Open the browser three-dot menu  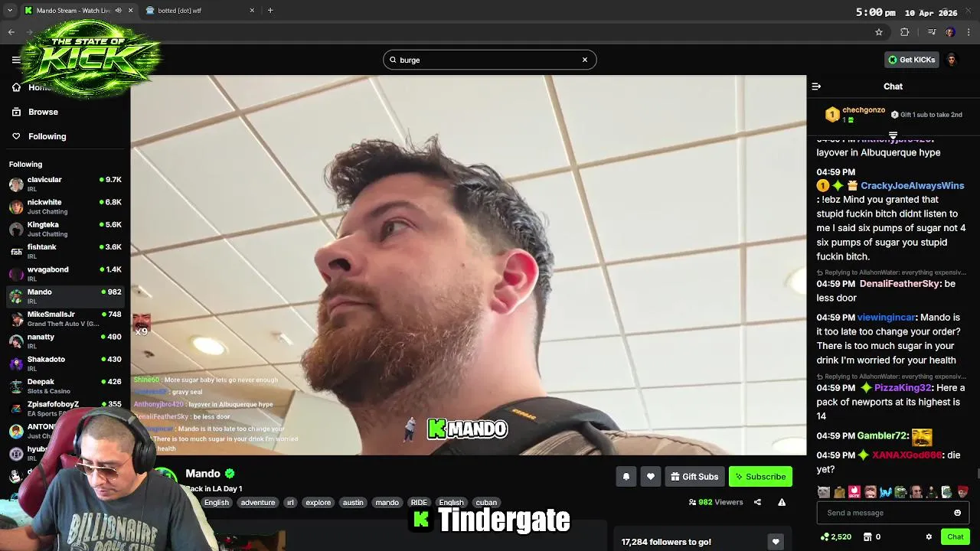(x=969, y=32)
